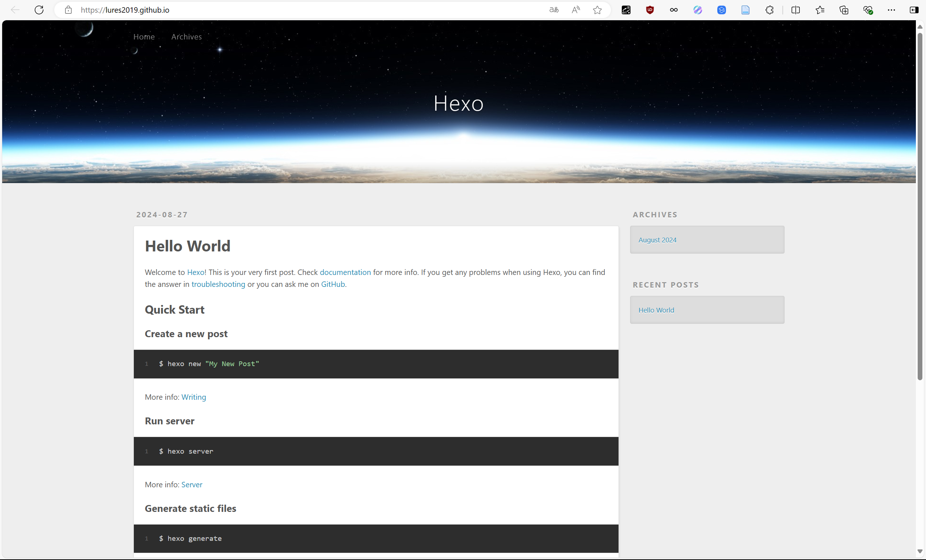The width and height of the screenshot is (926, 560).
Task: Toggle split screen view icon
Action: click(x=795, y=10)
